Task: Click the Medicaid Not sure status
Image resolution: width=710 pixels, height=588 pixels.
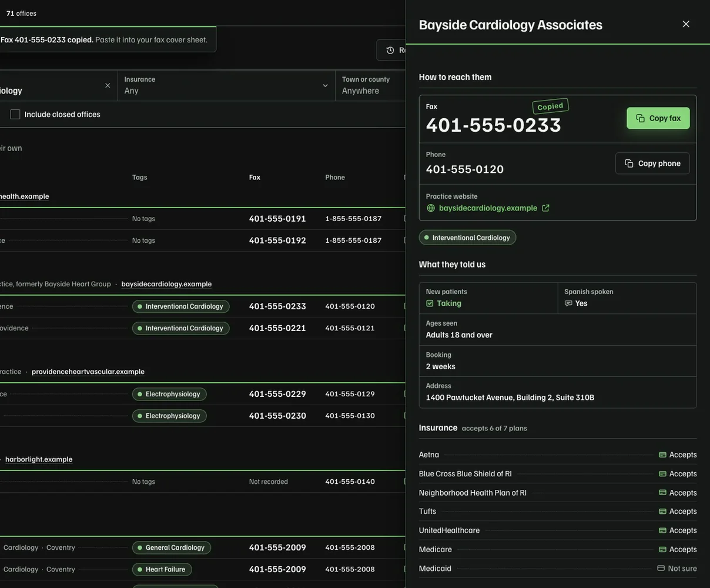Action: (x=677, y=569)
